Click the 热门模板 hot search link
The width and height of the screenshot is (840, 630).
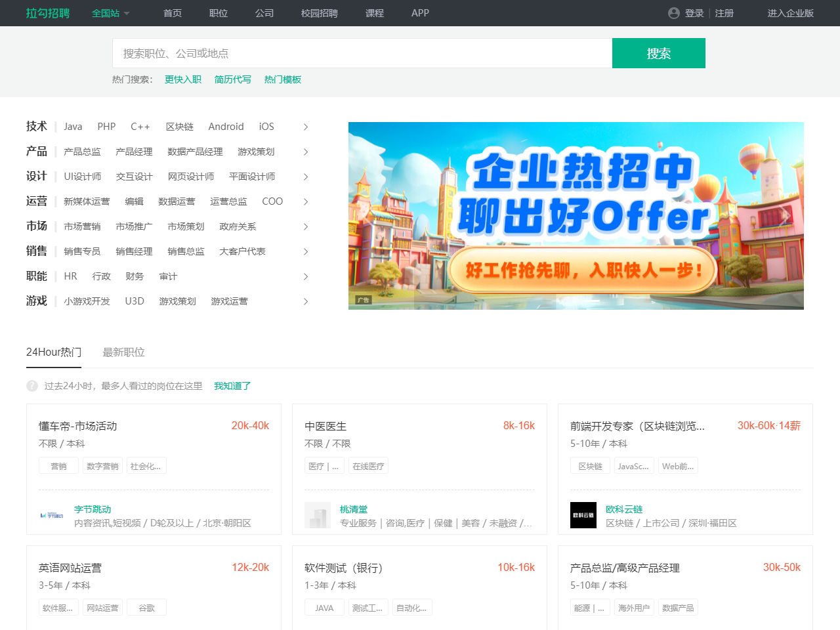pos(282,79)
